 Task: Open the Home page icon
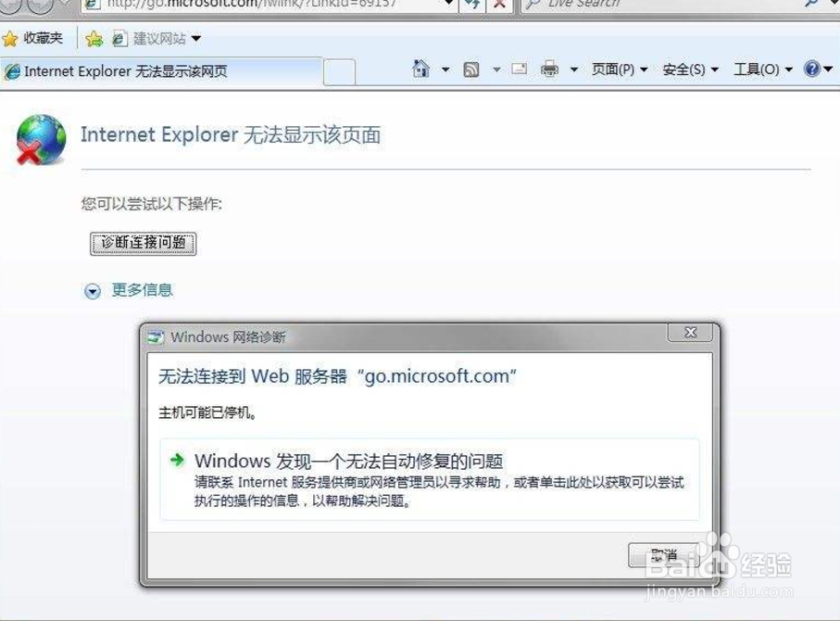[x=421, y=69]
